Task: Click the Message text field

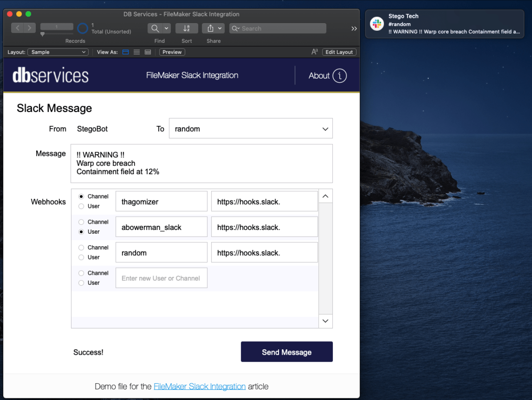Action: pyautogui.click(x=202, y=163)
